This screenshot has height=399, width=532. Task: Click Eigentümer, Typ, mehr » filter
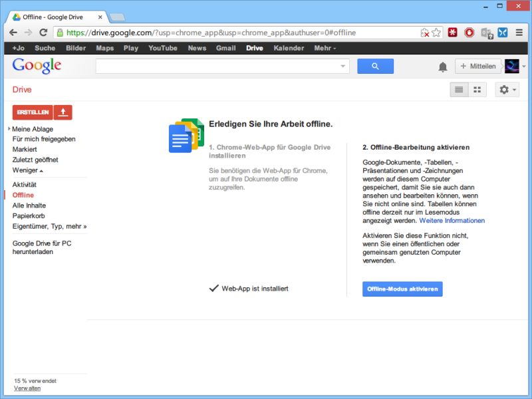49,226
